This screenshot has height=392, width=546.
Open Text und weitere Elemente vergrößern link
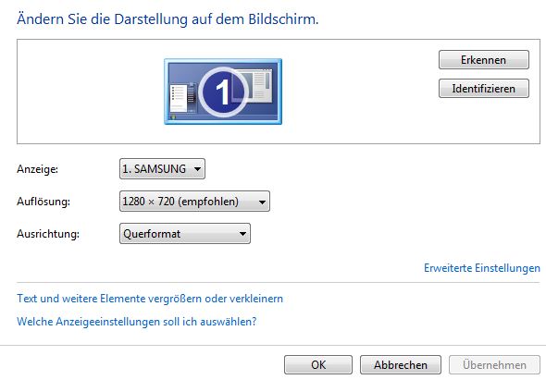pos(150,299)
